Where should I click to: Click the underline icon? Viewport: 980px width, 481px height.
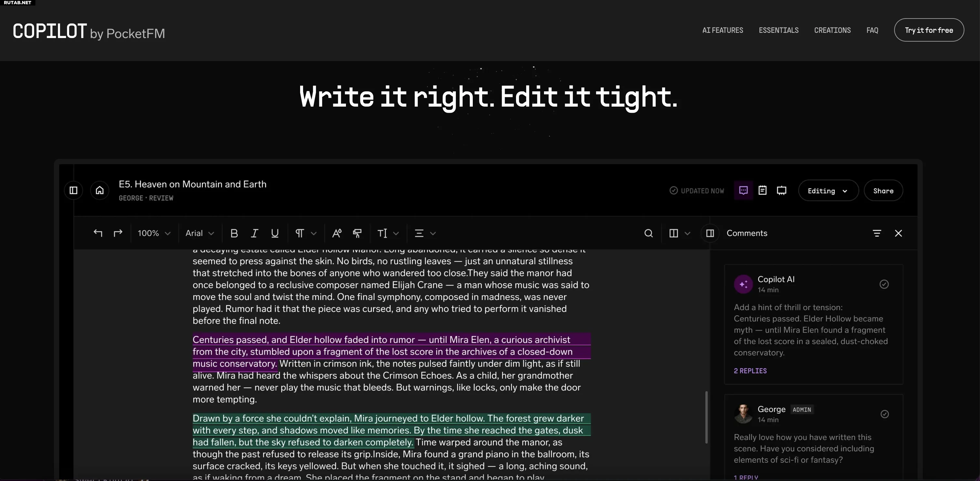275,233
